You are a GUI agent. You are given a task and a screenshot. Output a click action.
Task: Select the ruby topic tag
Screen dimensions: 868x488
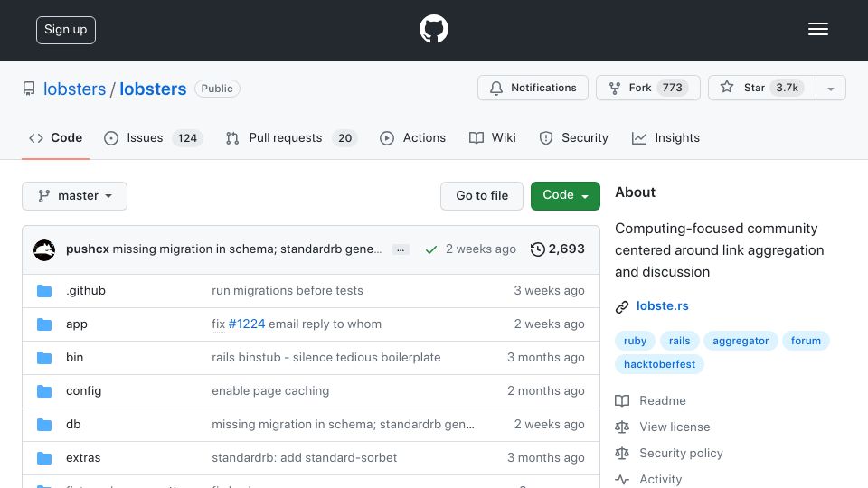(x=635, y=341)
